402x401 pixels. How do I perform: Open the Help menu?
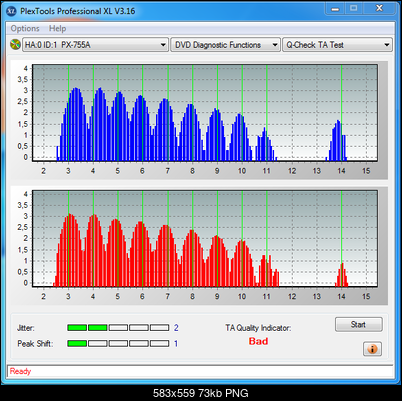click(x=57, y=29)
